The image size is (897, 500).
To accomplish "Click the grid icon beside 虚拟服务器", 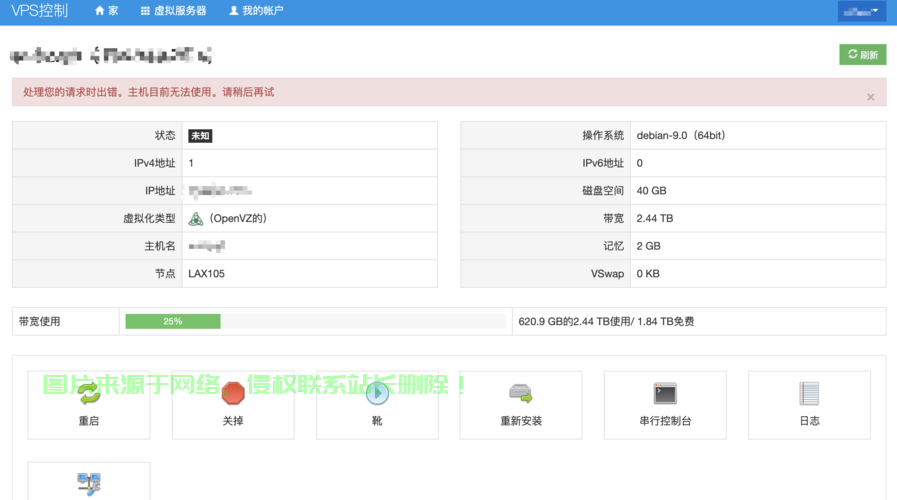I will click(x=145, y=10).
